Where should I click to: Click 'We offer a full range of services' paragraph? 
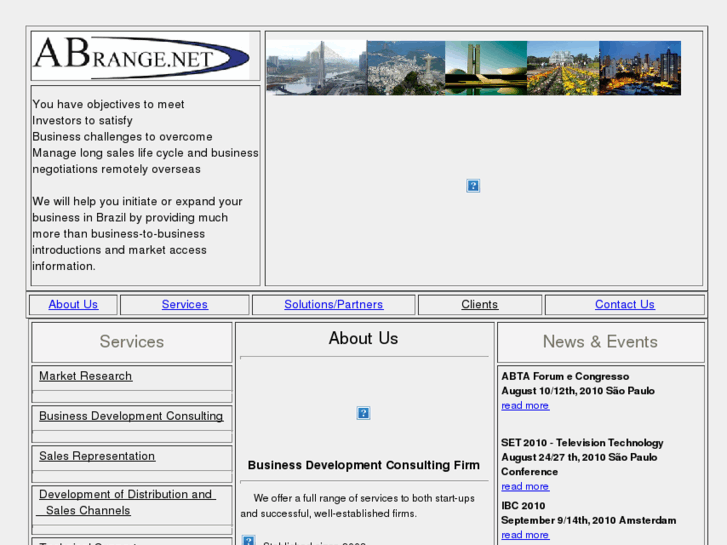coord(357,506)
